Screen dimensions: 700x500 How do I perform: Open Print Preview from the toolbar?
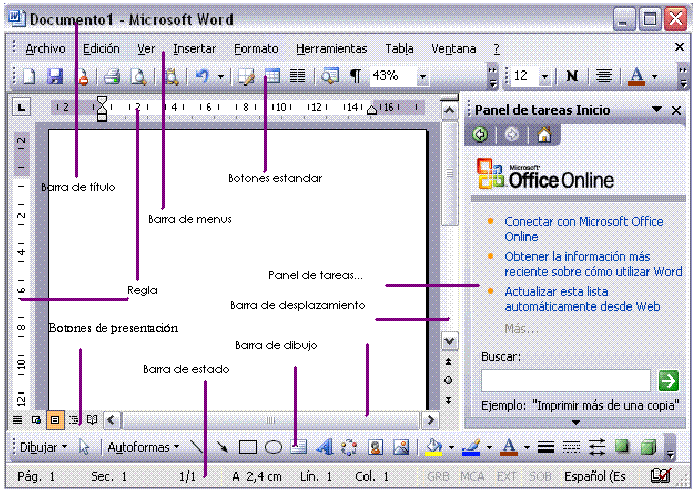[138, 76]
